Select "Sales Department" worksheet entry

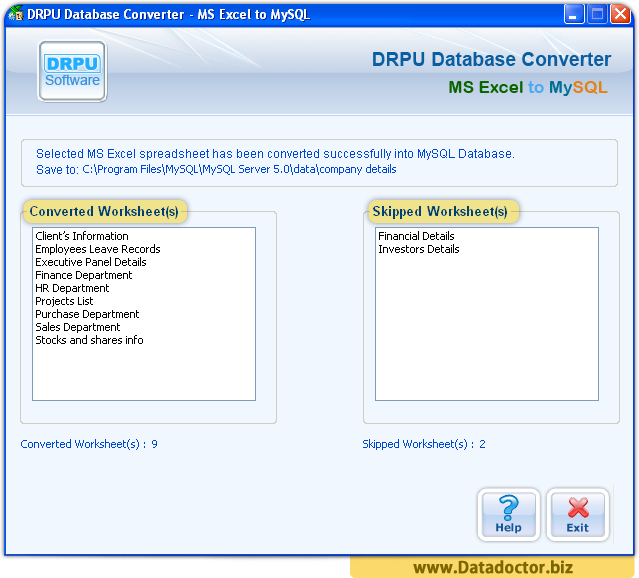[x=78, y=327]
